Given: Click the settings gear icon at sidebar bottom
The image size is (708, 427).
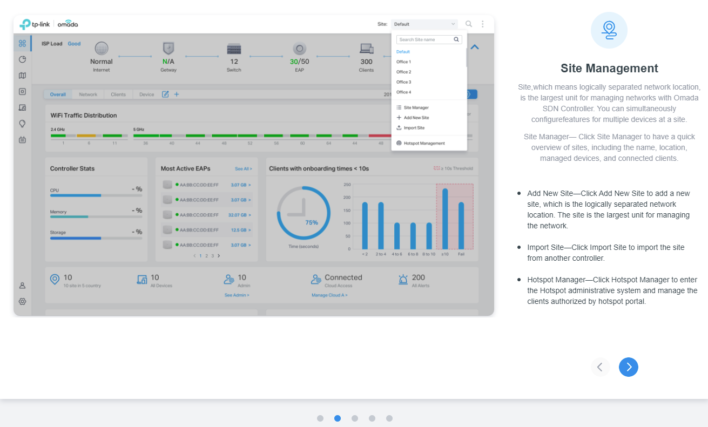Looking at the screenshot, I should click(23, 301).
